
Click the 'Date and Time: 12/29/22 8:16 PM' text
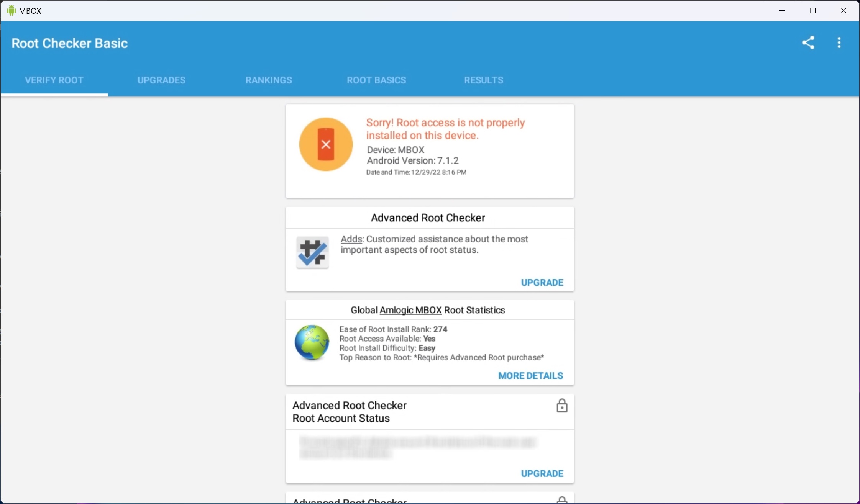pyautogui.click(x=416, y=172)
